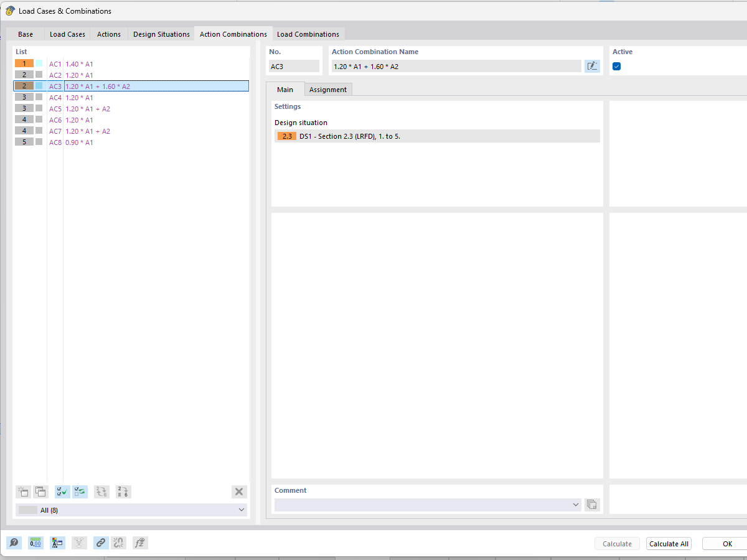Click the broken-chain unlink icon
Viewport: 747px width, 560px height.
tap(118, 543)
